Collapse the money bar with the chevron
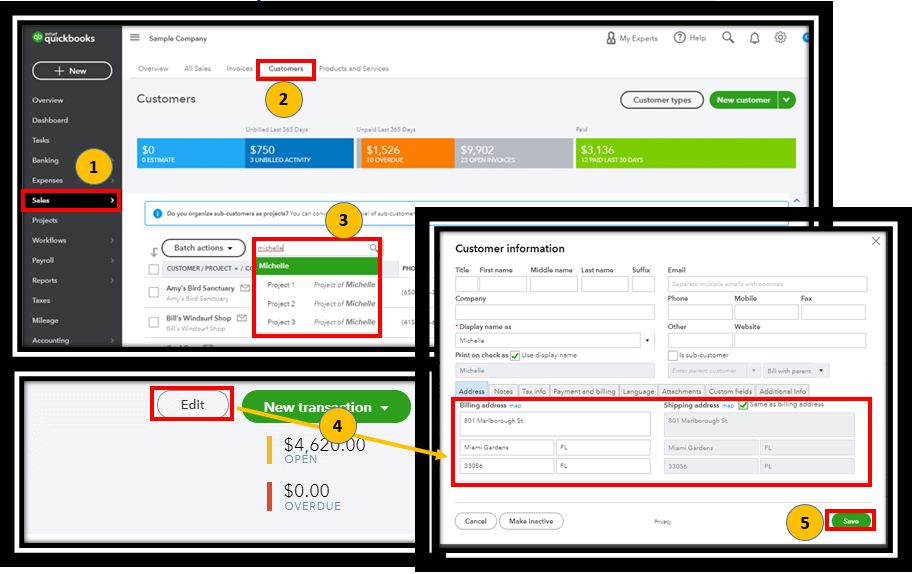Screen dimensions: 912x574 (x=797, y=201)
